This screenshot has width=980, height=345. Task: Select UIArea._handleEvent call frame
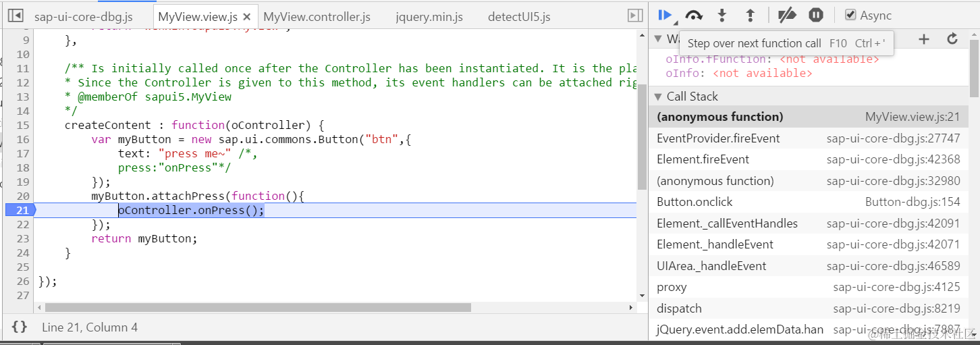tap(809, 266)
